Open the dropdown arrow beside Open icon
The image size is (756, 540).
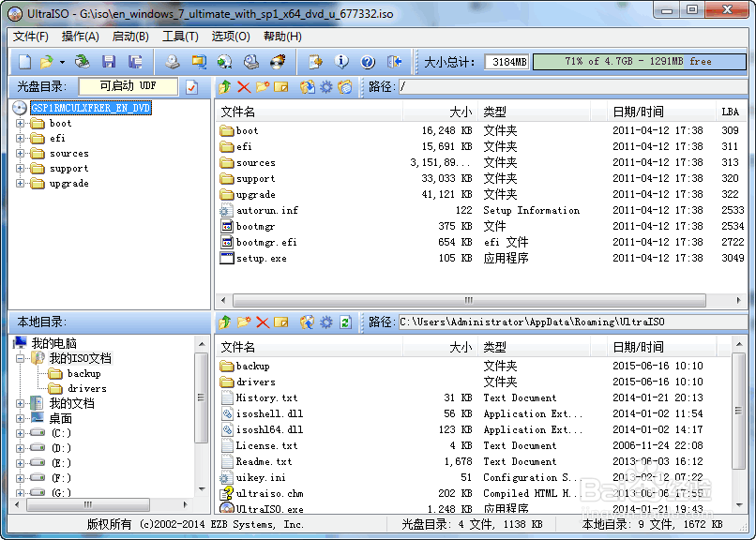coord(62,62)
